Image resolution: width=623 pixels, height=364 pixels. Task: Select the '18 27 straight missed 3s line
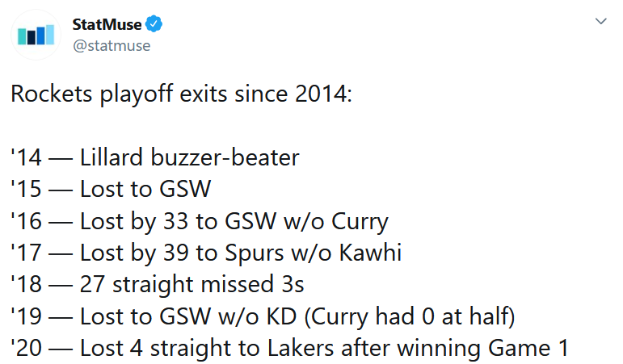(x=158, y=284)
